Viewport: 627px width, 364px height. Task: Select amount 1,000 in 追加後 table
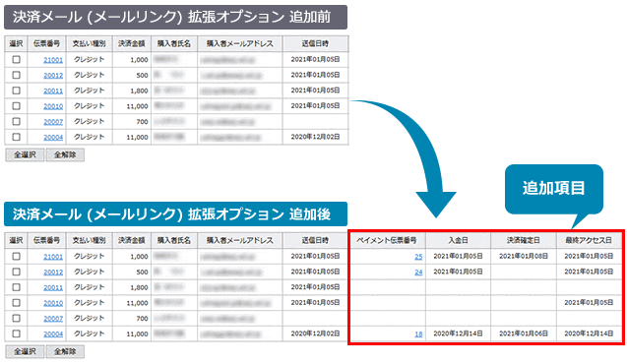click(x=139, y=257)
